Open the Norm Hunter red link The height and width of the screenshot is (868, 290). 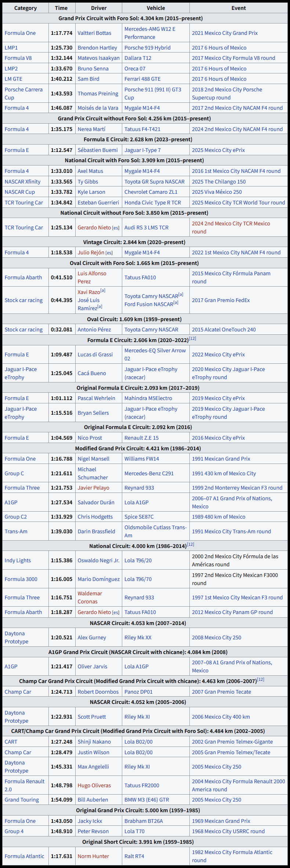click(x=93, y=856)
